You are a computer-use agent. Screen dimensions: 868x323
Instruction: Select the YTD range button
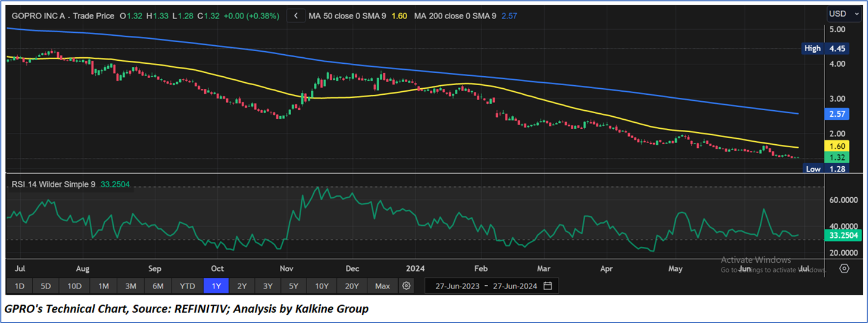(x=187, y=286)
